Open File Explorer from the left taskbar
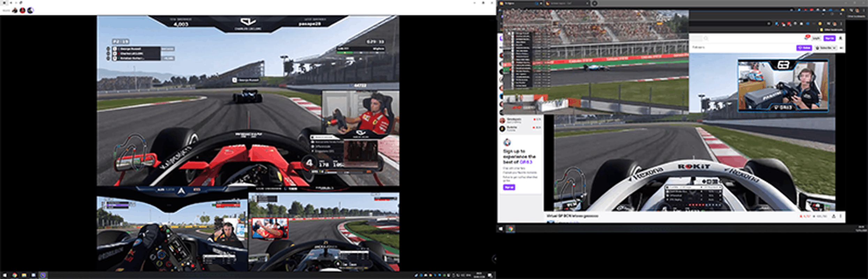 point(24,275)
